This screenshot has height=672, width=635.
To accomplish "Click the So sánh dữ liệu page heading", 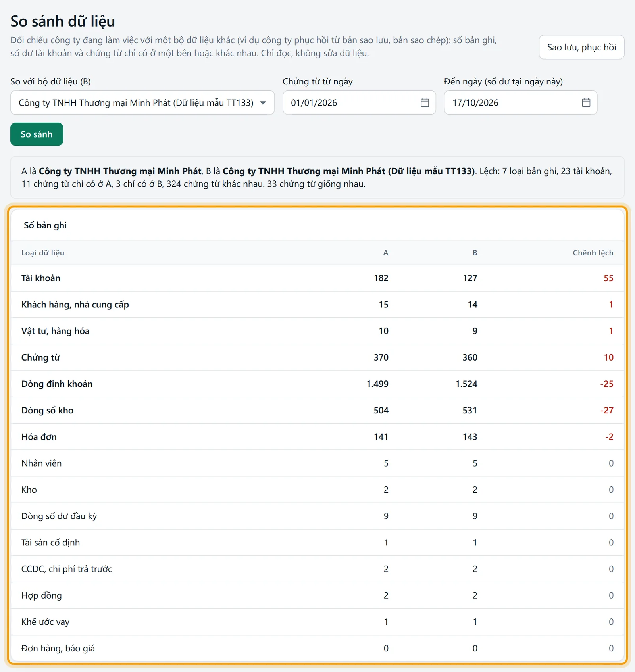I will (x=63, y=21).
